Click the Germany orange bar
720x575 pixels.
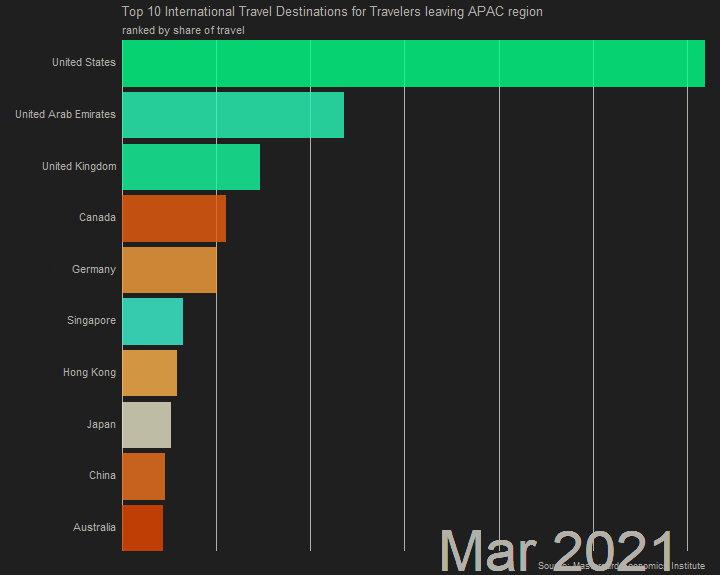click(169, 270)
